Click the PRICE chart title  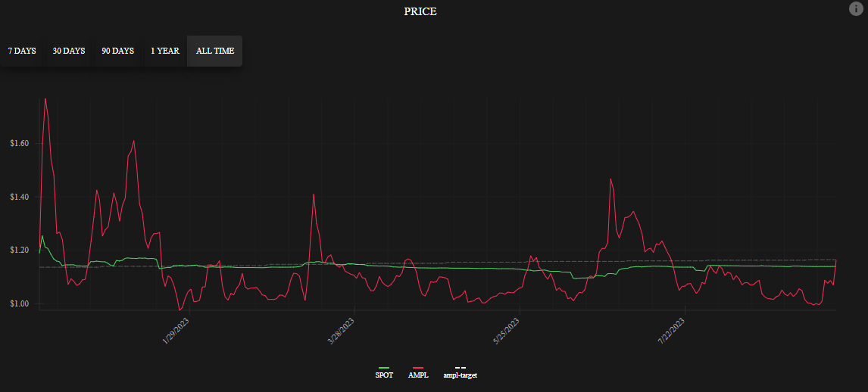click(420, 11)
